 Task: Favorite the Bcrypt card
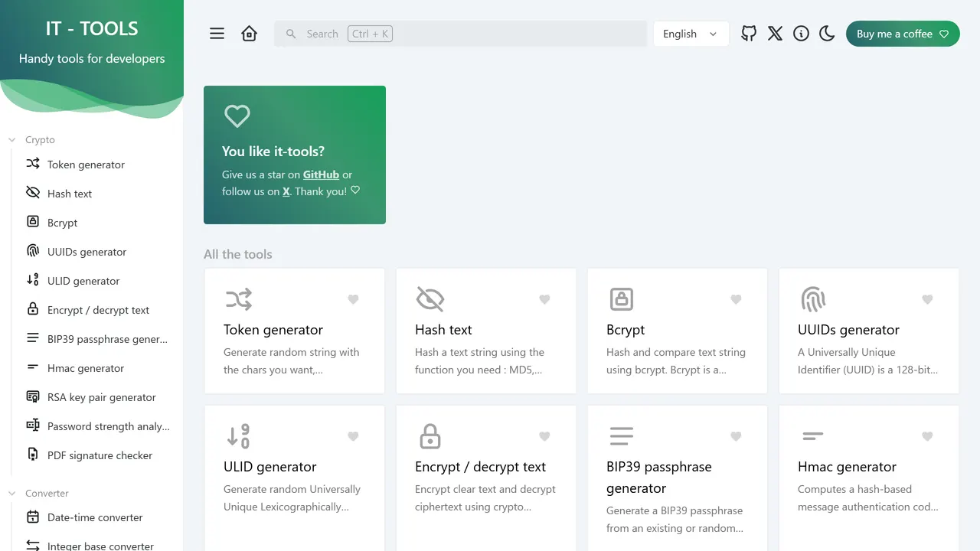tap(736, 299)
